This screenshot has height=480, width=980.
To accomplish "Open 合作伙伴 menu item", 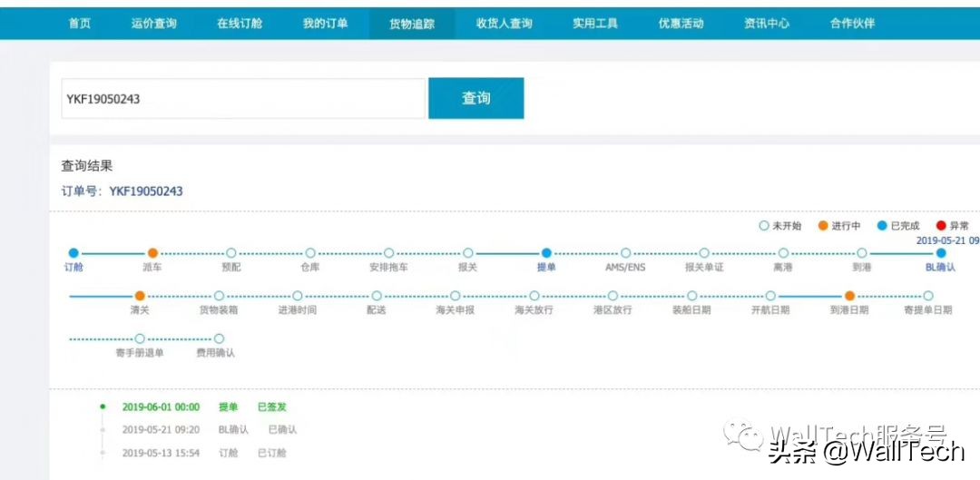I will (x=852, y=24).
